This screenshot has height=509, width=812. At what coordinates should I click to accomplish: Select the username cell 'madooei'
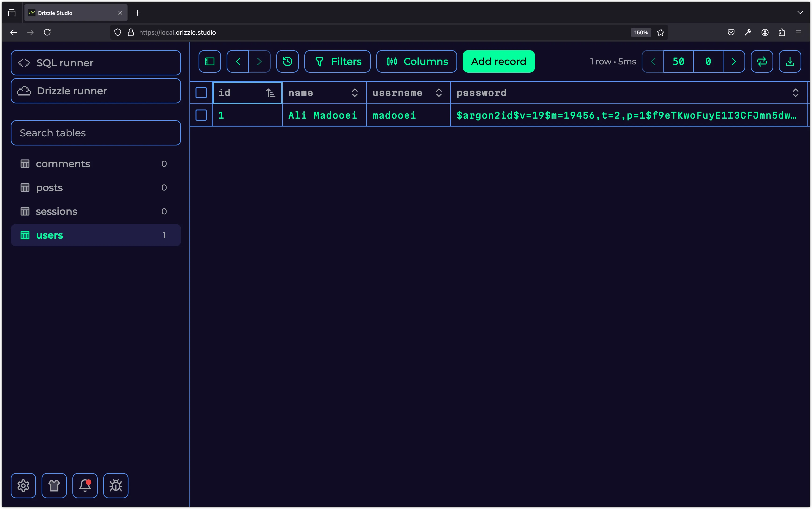click(x=408, y=115)
